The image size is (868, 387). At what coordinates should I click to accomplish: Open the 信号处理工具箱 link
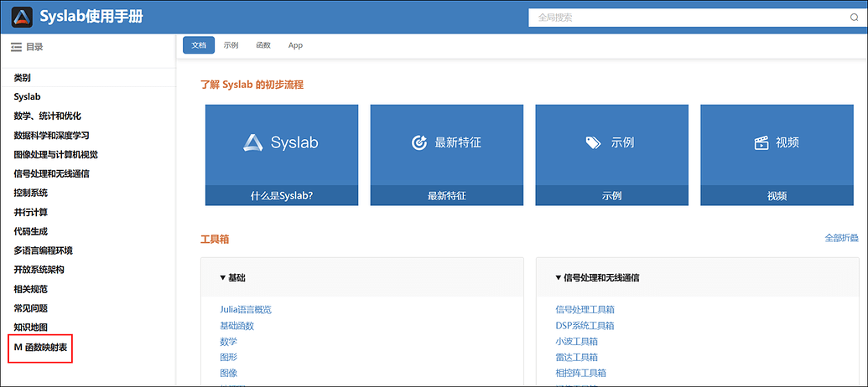pos(585,310)
